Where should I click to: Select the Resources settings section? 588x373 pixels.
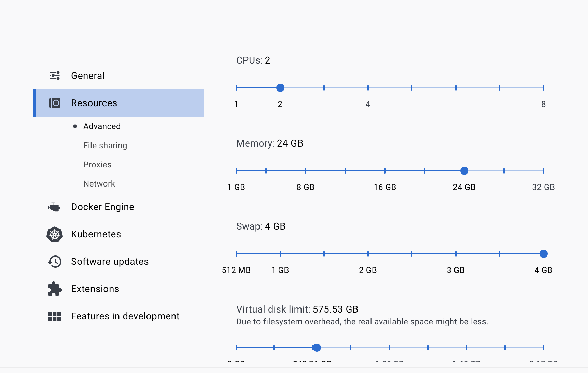(118, 103)
